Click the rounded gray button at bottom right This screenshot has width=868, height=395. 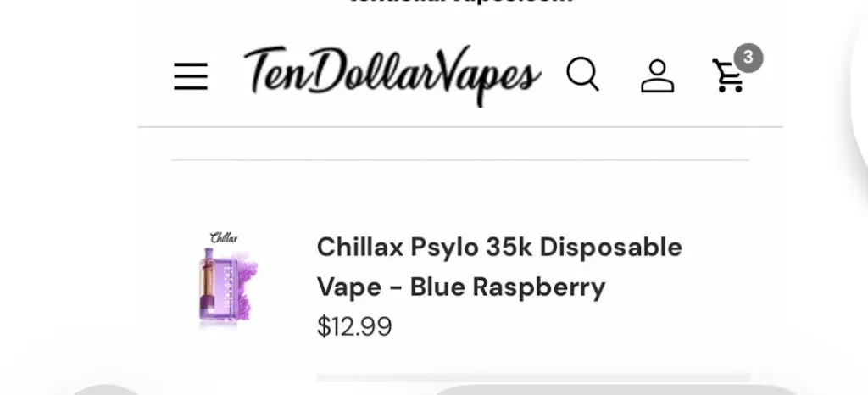point(615,389)
